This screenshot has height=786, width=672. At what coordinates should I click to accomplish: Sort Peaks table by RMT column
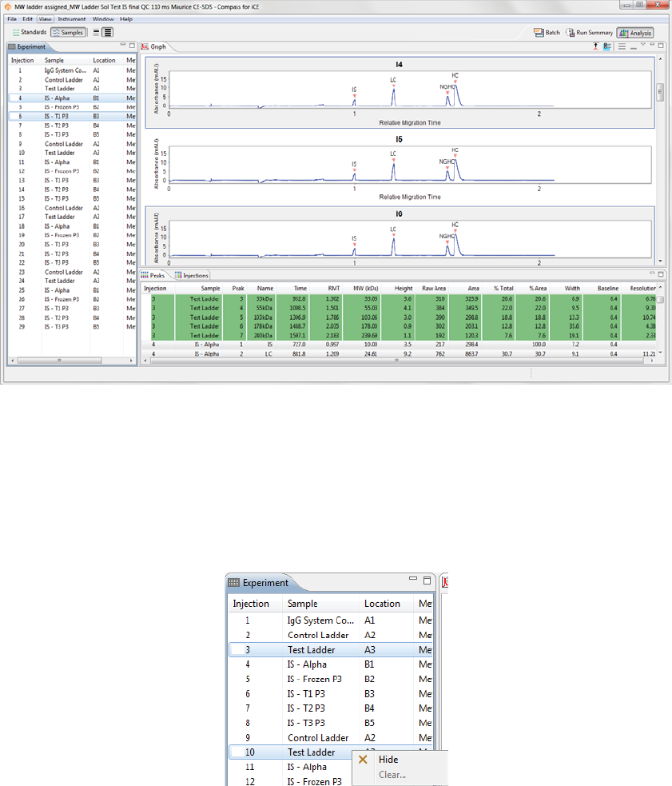tap(334, 288)
